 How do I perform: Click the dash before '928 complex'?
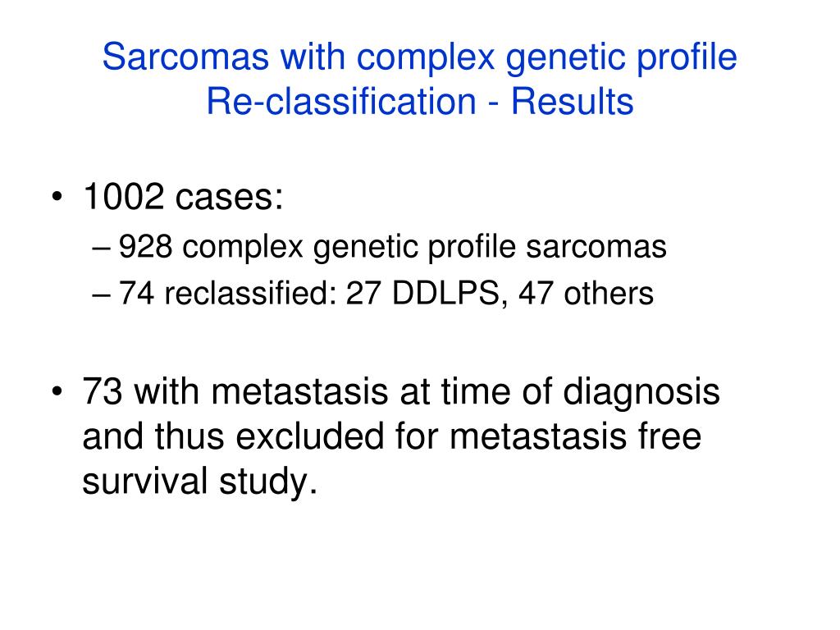(x=101, y=249)
